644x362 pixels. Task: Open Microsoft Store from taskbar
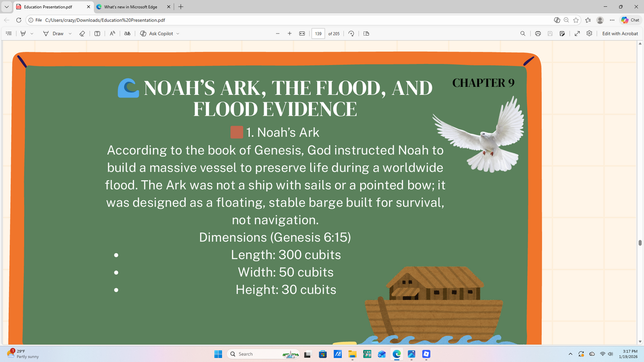[x=323, y=354]
